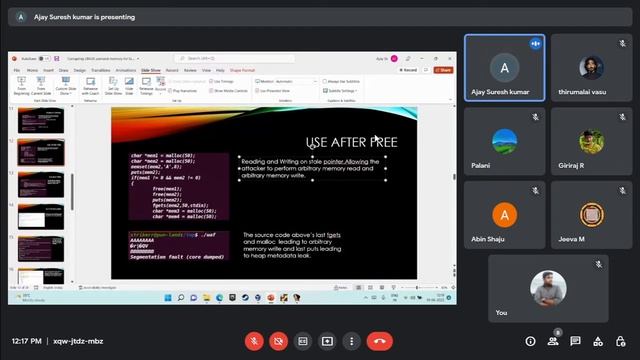The height and width of the screenshot is (360, 640).
Task: Switch to the Review ribbon tab
Action: [x=190, y=70]
